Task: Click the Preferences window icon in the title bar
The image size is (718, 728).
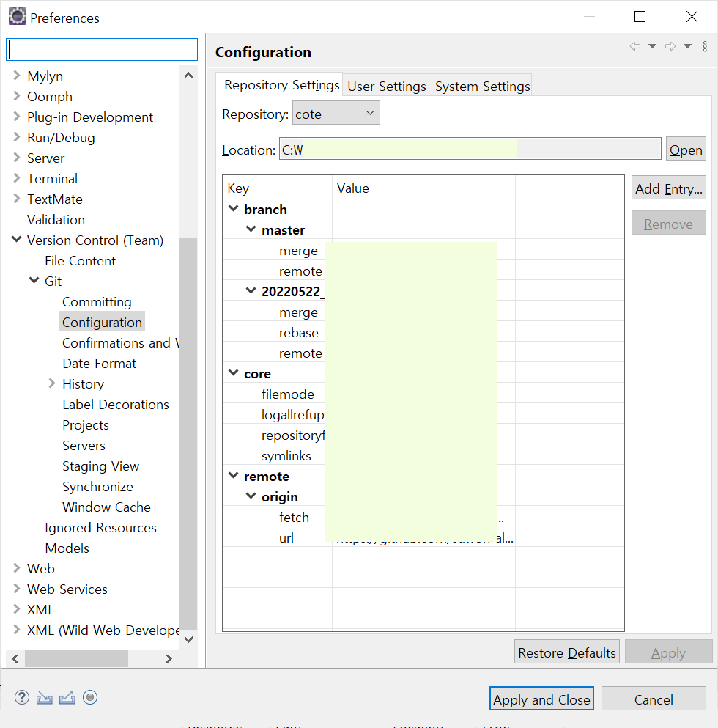Action: (18, 17)
